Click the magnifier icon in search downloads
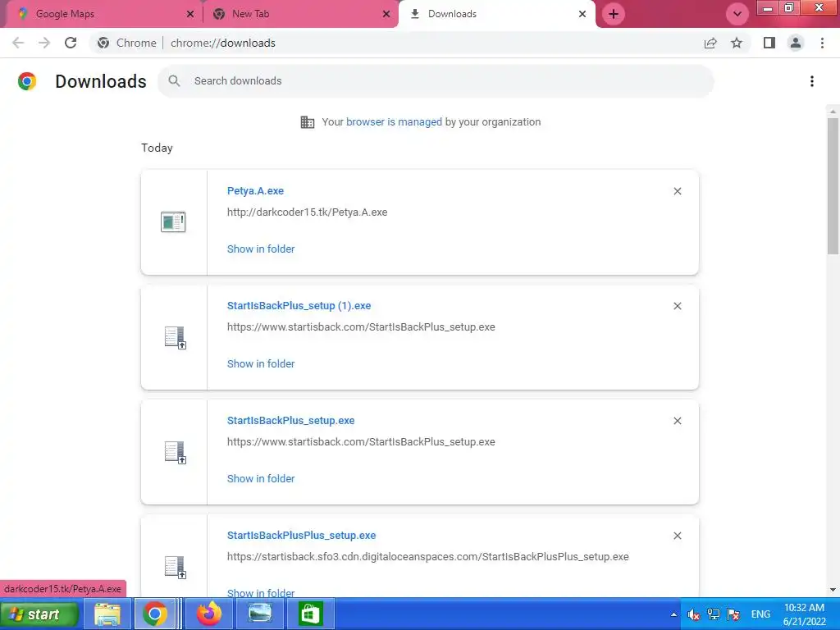This screenshot has height=630, width=840. pos(174,81)
